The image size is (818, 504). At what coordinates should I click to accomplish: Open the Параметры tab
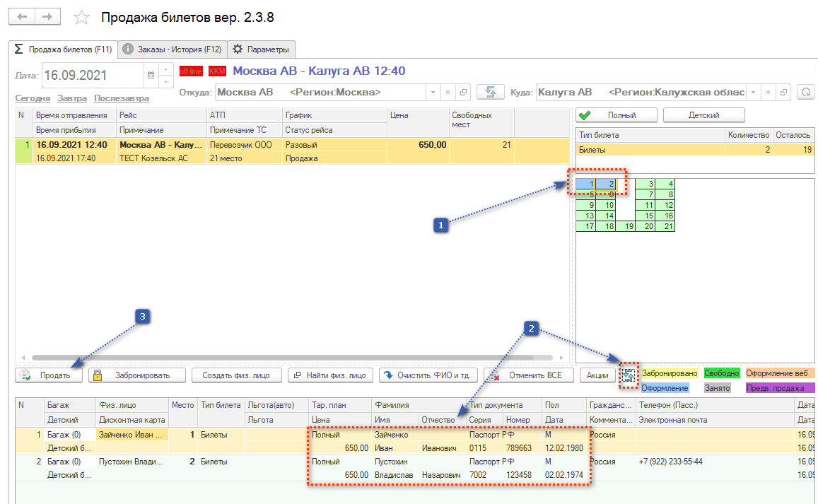(x=261, y=49)
